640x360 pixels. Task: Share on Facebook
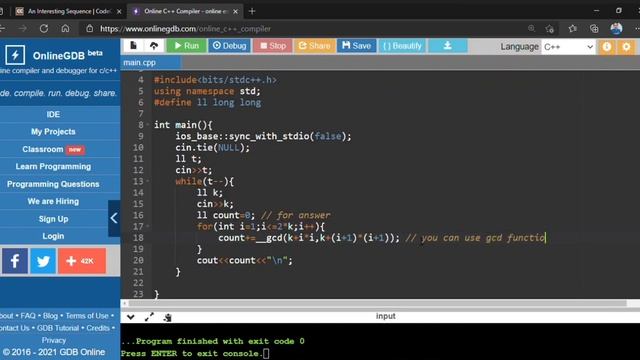[15, 261]
